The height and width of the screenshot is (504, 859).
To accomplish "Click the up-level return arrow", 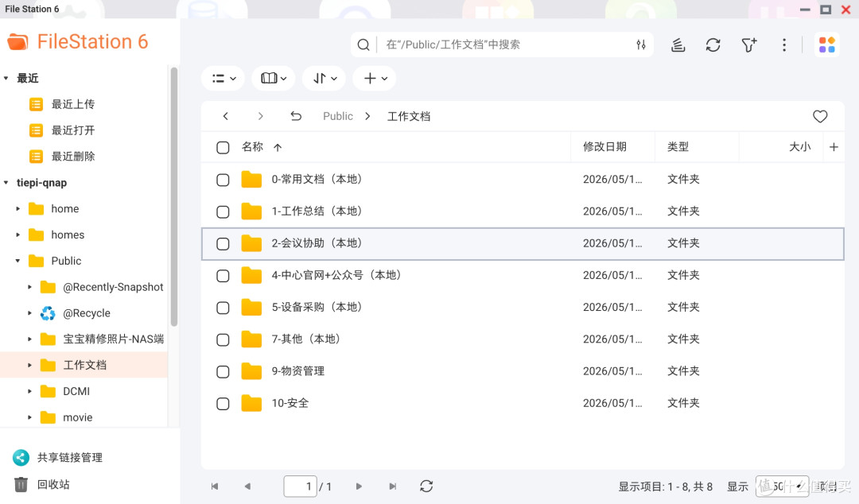I will point(296,116).
